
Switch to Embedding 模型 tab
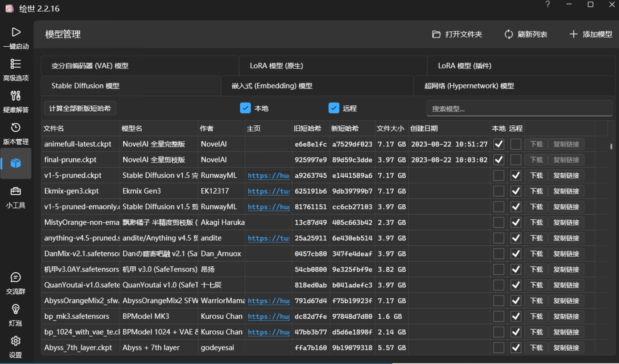click(x=317, y=86)
